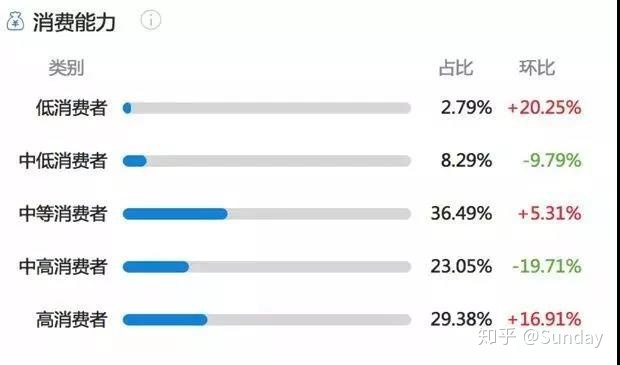Click the 高消费者 progress bar
This screenshot has height=365, width=620.
tap(267, 320)
